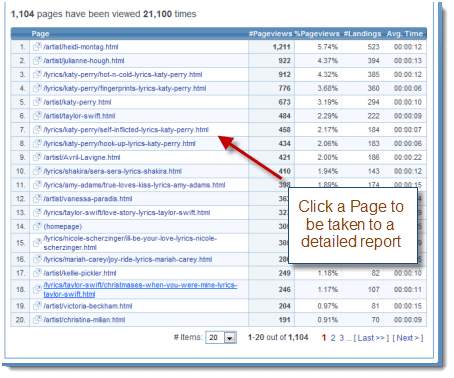Open external icon beside /artist/Avril-Lavigne.html
454x378 pixels.
coord(37,157)
